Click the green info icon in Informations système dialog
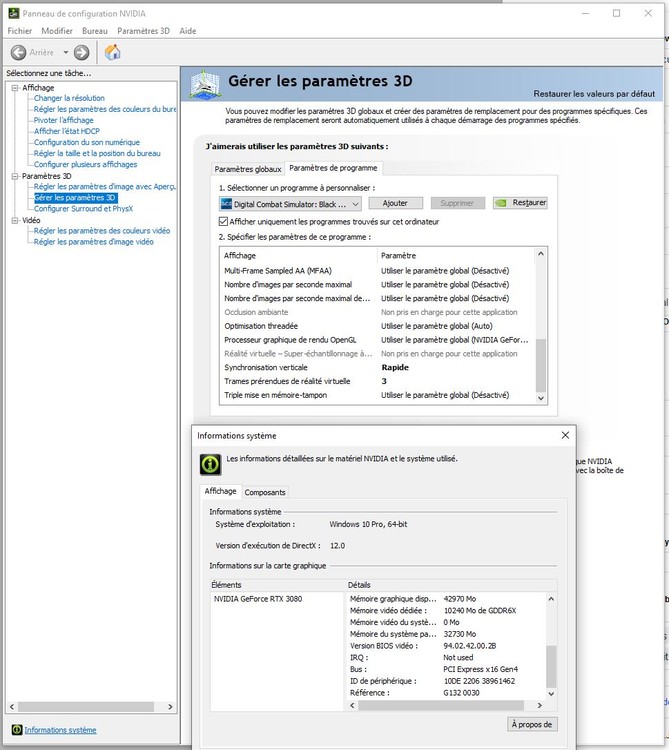669x750 pixels. (x=210, y=464)
